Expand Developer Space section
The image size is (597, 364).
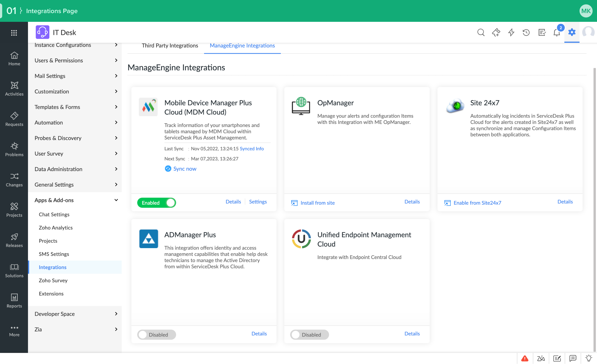coord(75,314)
